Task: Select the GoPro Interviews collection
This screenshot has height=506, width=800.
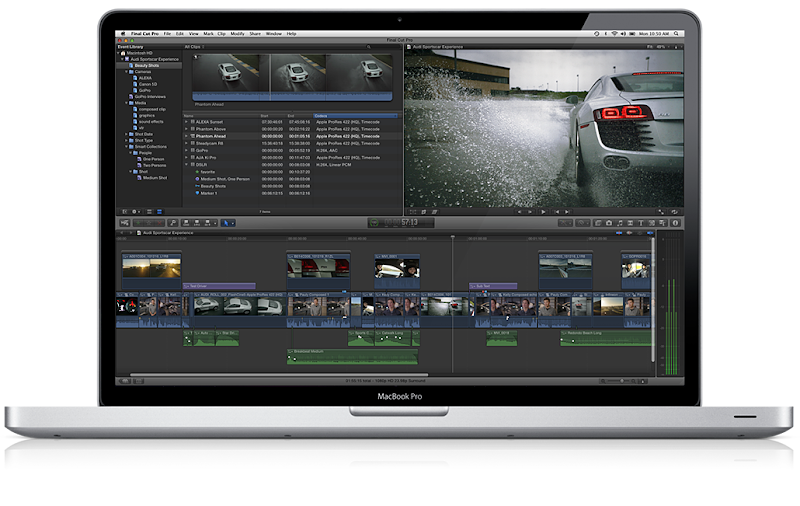Action: (x=149, y=96)
